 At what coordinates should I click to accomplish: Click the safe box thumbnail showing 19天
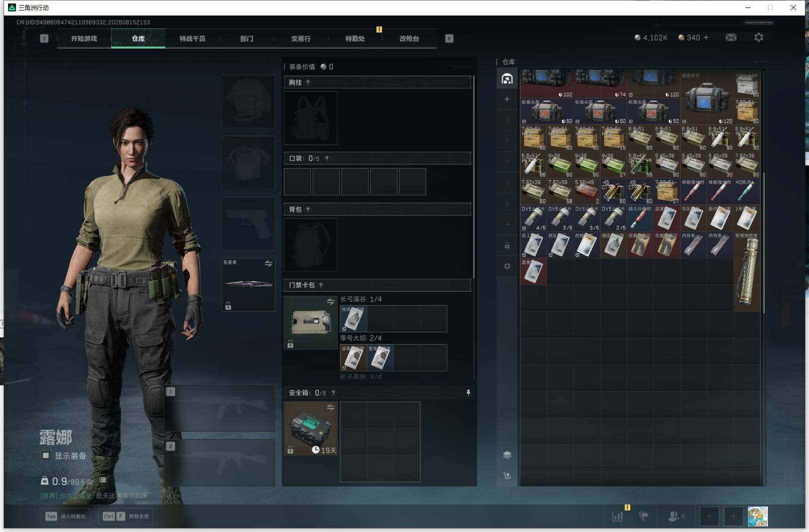[x=310, y=428]
